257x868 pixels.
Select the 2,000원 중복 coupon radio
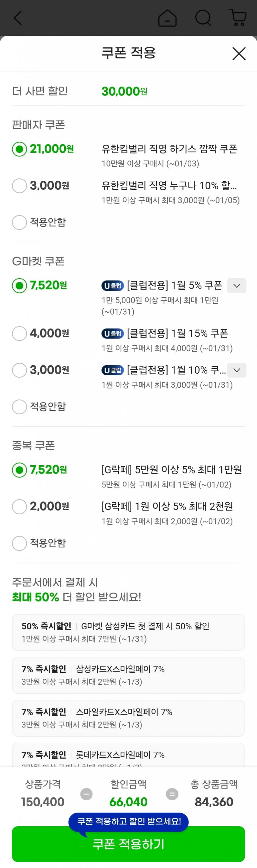[20, 506]
